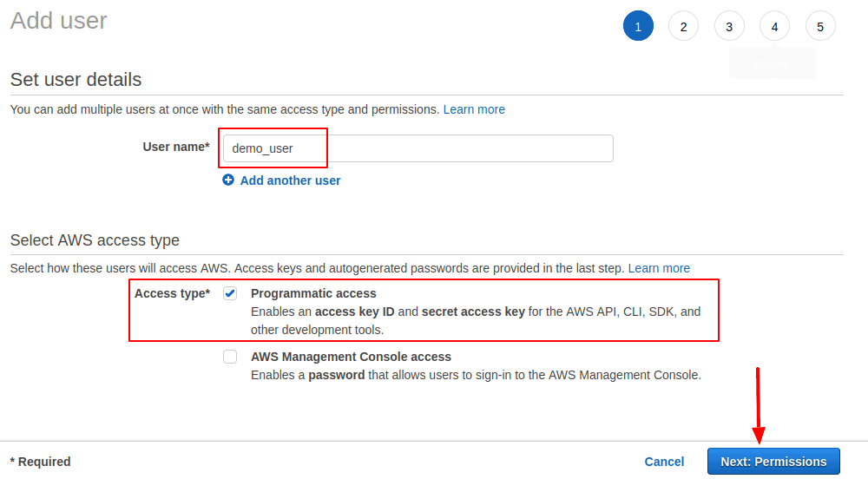Click the Select AWS access type heading
The width and height of the screenshot is (868, 479).
95,240
